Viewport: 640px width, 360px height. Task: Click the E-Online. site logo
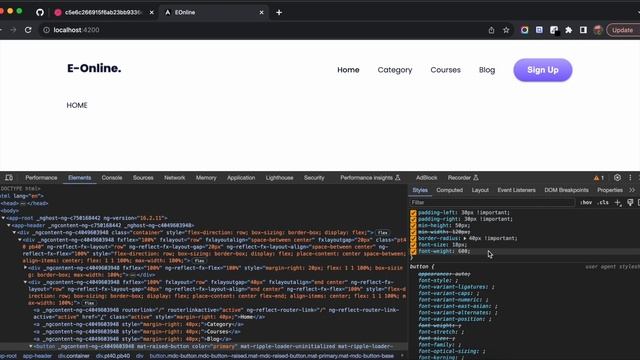coord(94,68)
